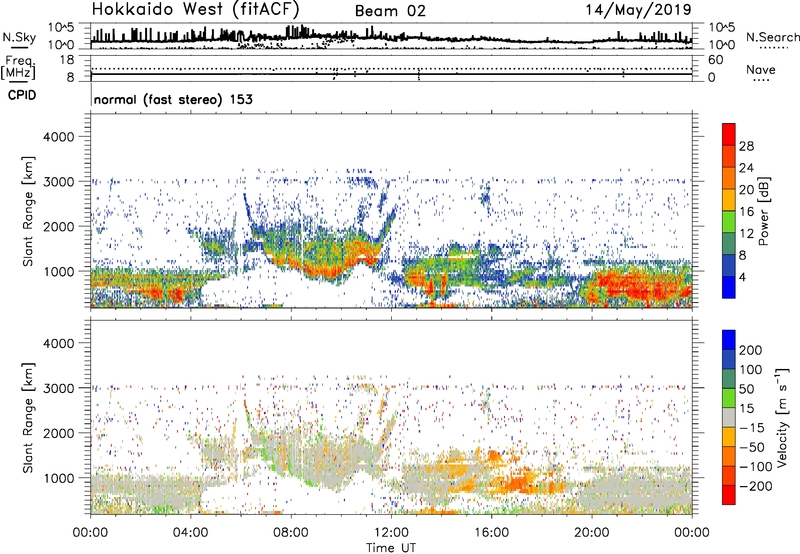Screen dimensions: 800x554
Task: Click the '60' Nave axis tick
Action: point(715,60)
